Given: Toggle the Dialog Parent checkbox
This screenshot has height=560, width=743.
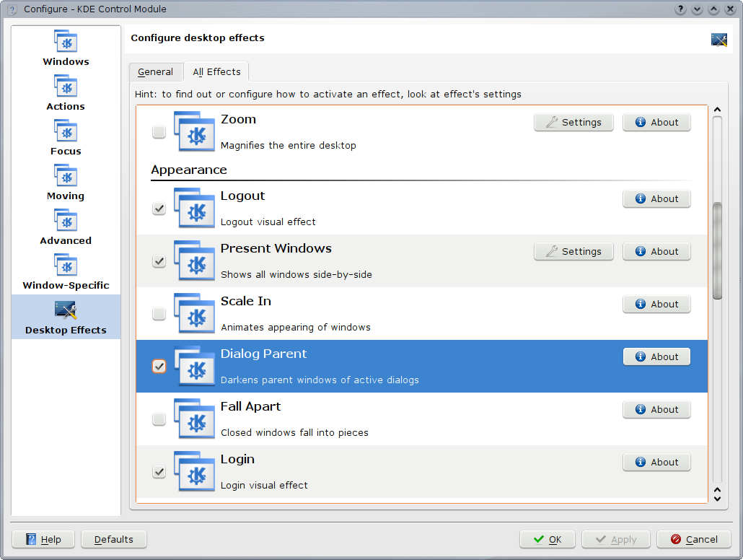Looking at the screenshot, I should coord(159,367).
